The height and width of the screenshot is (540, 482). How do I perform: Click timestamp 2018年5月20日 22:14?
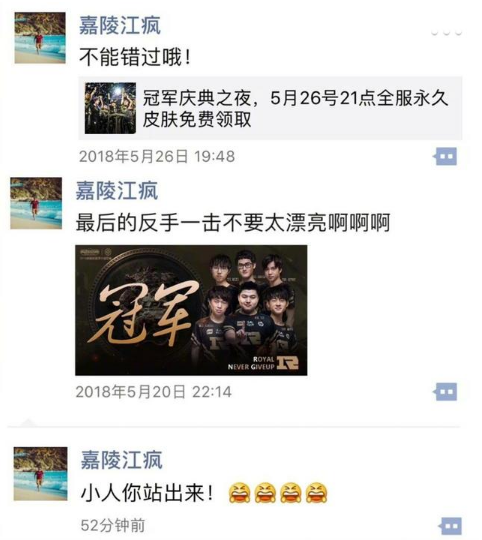[154, 392]
